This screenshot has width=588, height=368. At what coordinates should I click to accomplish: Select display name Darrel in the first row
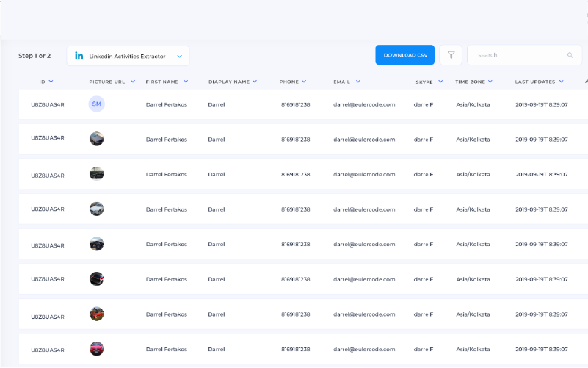[217, 104]
